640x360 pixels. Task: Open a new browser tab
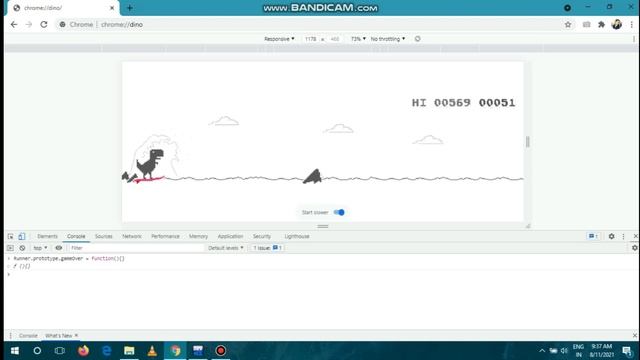tap(130, 8)
